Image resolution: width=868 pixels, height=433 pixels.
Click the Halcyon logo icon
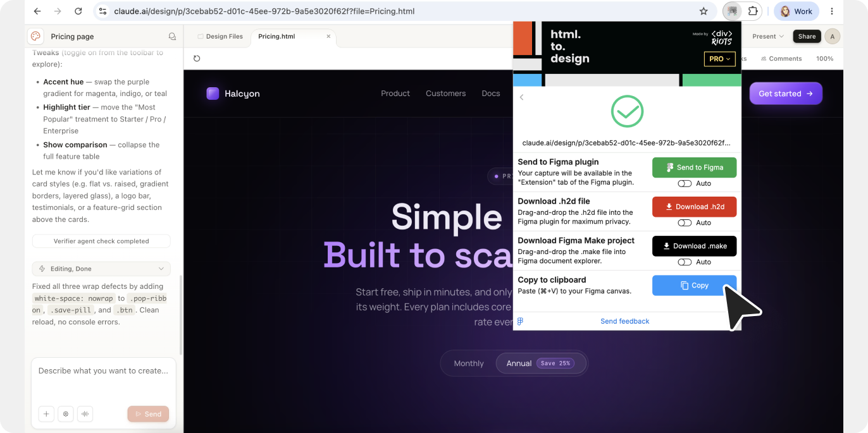point(213,94)
